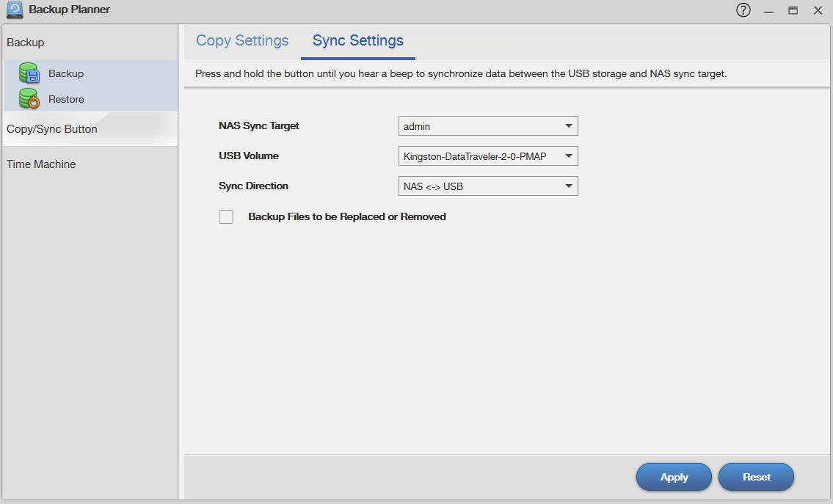Image resolution: width=833 pixels, height=504 pixels.
Task: Minimize the Backup Planner window
Action: point(768,10)
